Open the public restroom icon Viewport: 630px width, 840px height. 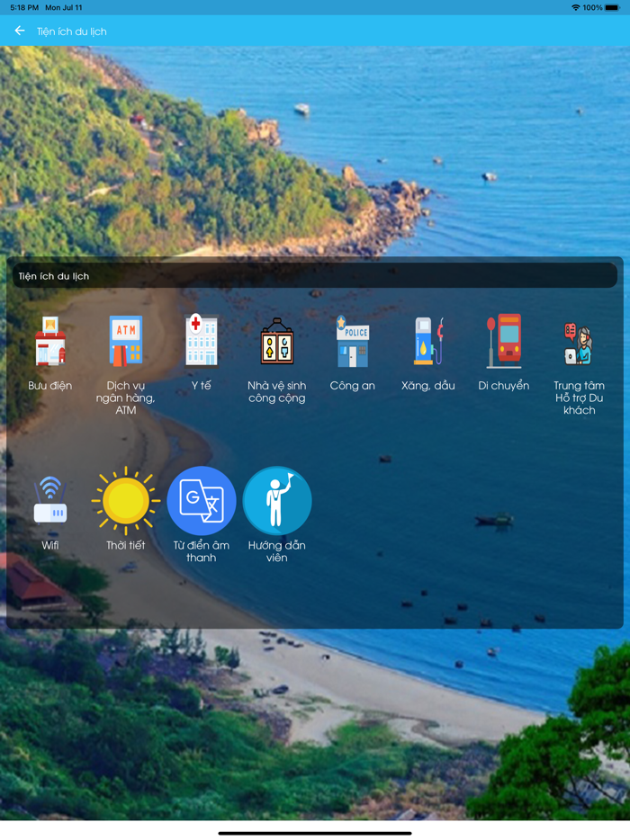click(x=277, y=341)
